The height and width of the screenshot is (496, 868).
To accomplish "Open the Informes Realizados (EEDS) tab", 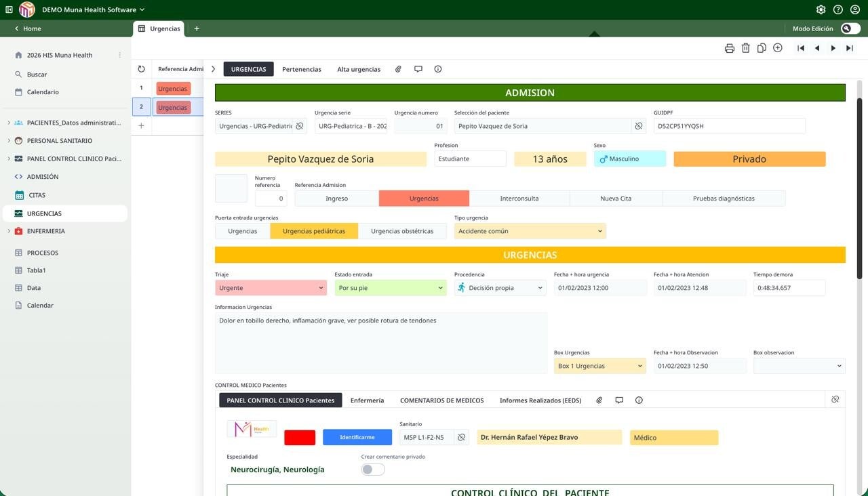I will click(x=540, y=400).
